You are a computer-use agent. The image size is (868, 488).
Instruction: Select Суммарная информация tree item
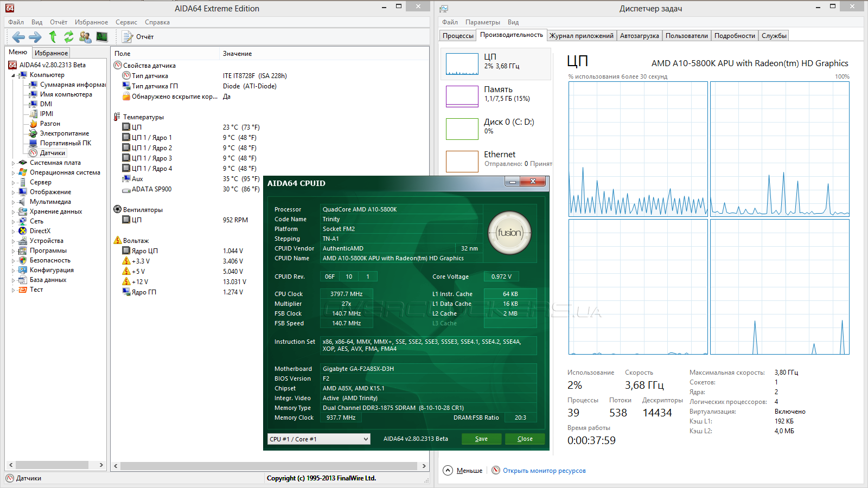coord(68,85)
